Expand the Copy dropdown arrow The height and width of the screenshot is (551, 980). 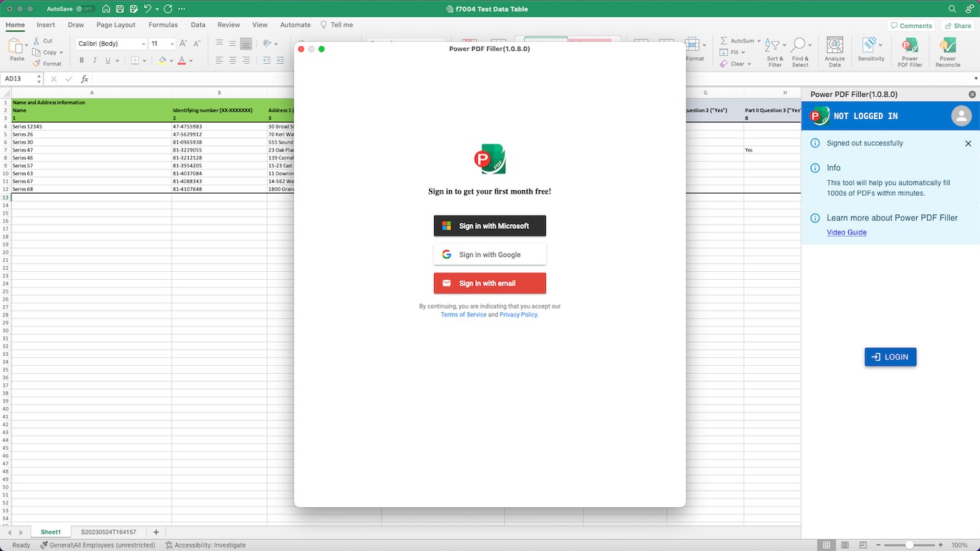pos(62,52)
